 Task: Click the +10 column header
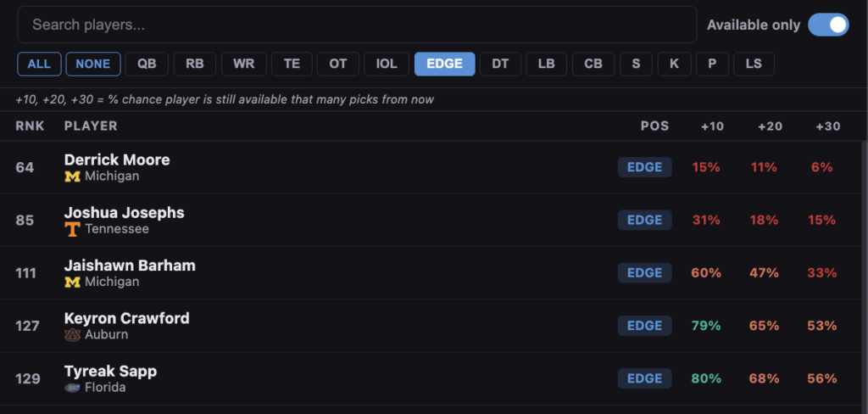pos(712,126)
